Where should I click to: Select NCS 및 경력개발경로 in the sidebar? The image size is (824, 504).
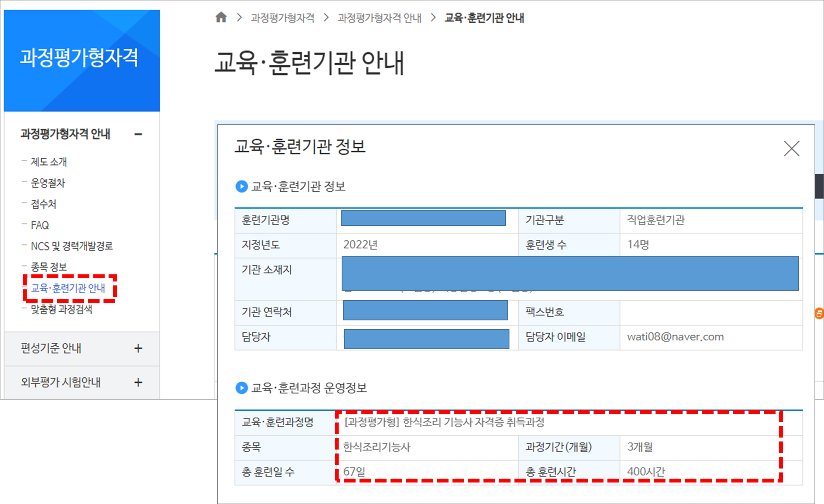click(x=71, y=246)
